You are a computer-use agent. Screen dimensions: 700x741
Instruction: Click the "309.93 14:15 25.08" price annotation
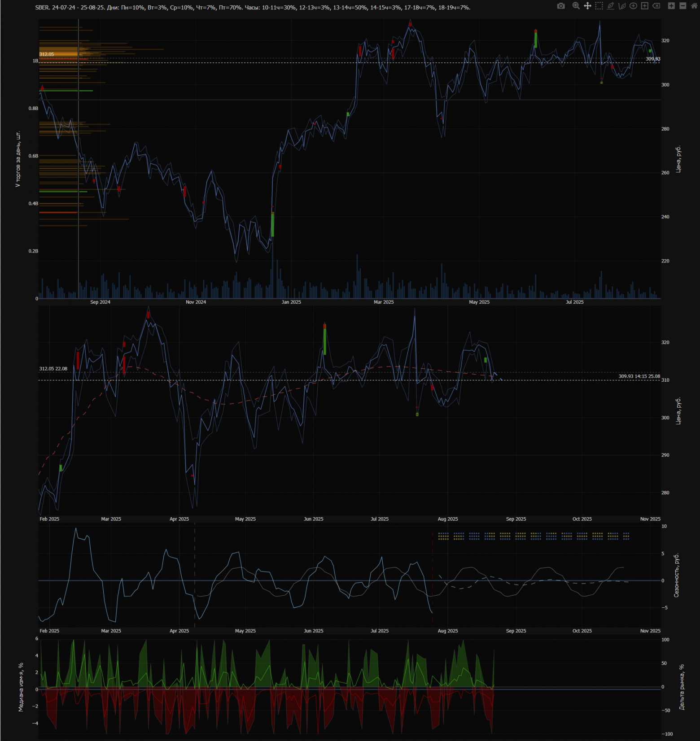[x=639, y=376]
